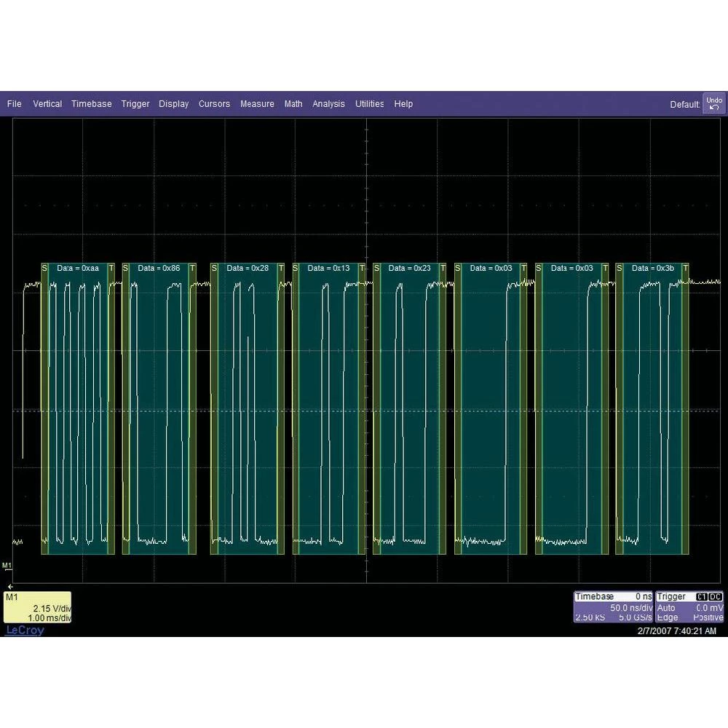
Task: Open the Analysis menu
Action: pyautogui.click(x=328, y=104)
